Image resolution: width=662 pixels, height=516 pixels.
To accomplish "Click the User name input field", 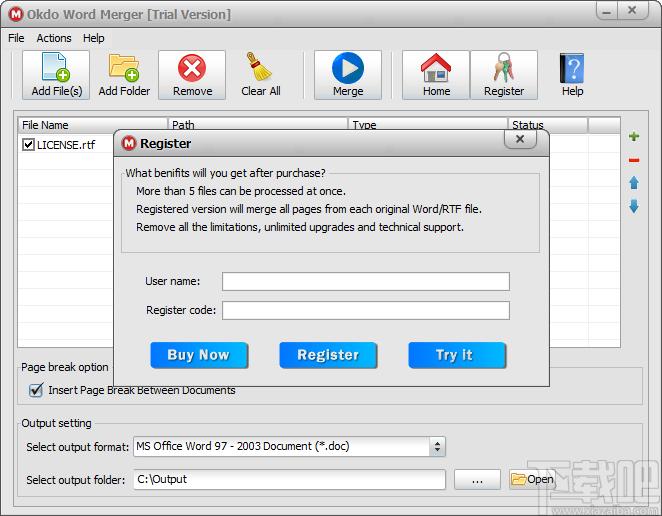I will pos(366,281).
